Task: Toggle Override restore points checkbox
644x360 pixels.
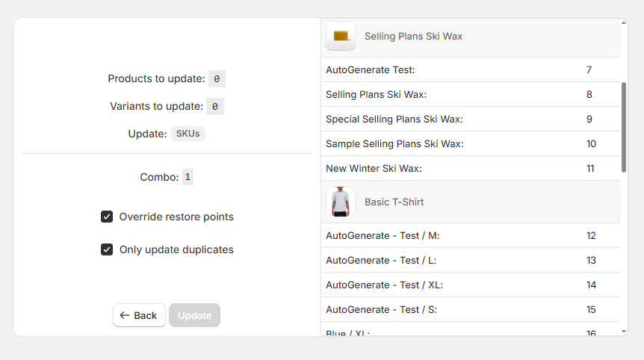Action: (x=107, y=217)
